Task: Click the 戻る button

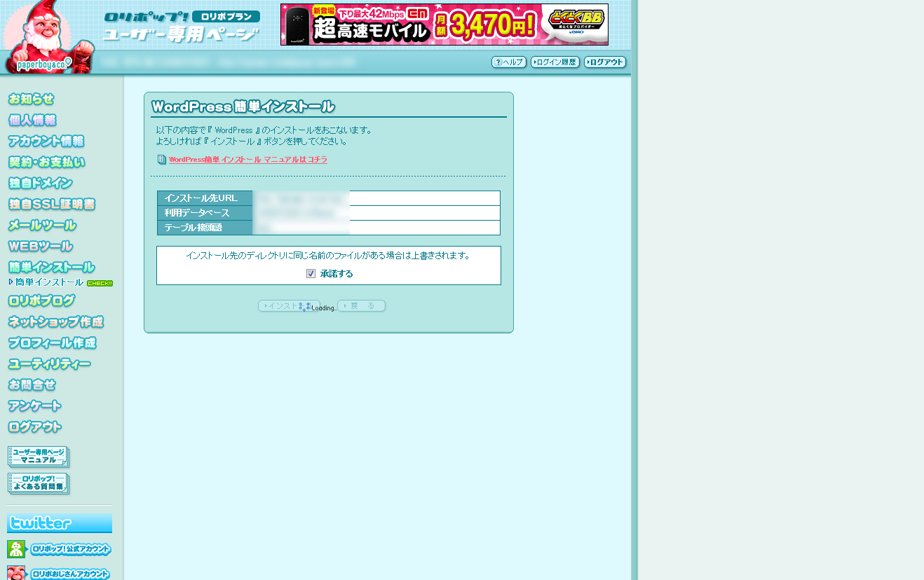Action: (362, 306)
